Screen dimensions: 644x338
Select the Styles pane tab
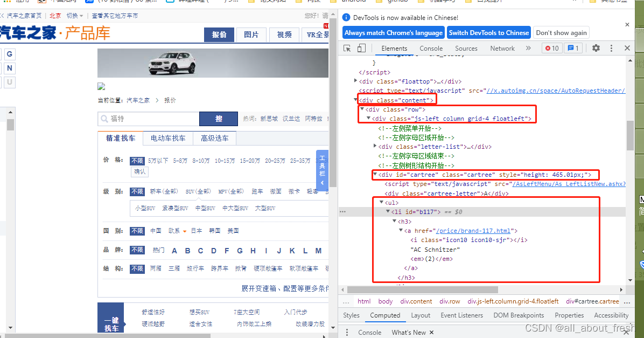pos(351,315)
